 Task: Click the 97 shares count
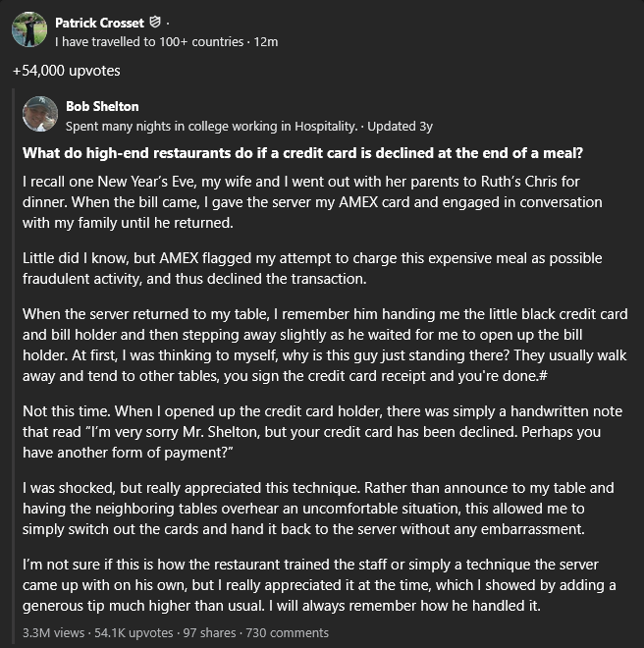pyautogui.click(x=209, y=632)
